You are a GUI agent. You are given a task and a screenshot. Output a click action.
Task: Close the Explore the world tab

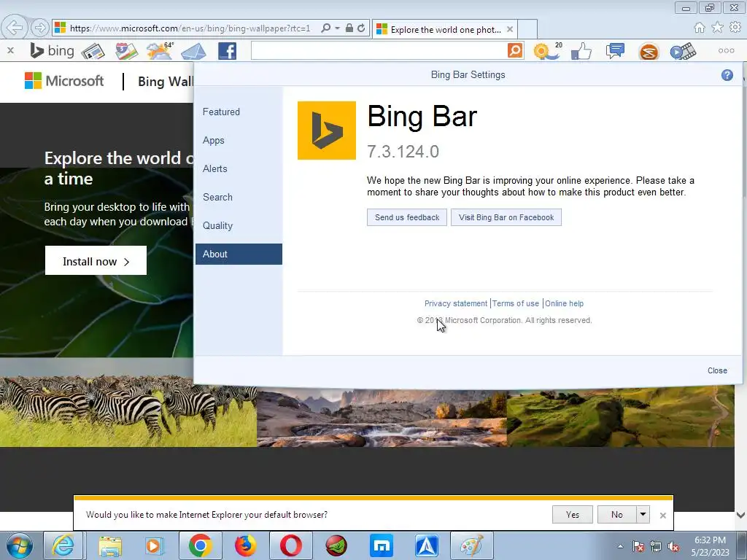click(x=510, y=29)
